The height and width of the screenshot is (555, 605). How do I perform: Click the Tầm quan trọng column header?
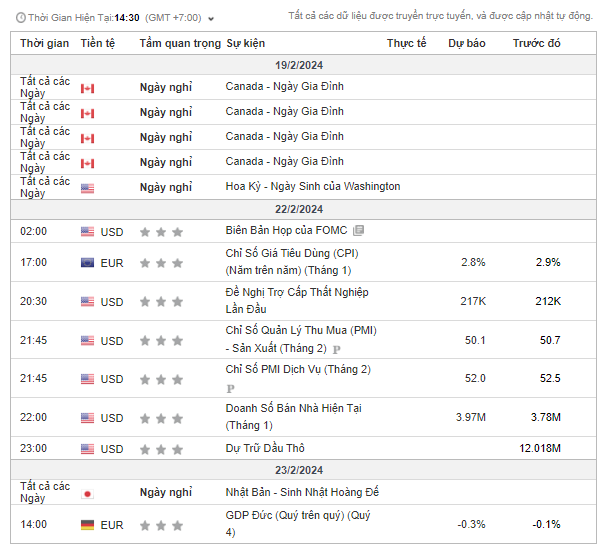(x=179, y=44)
